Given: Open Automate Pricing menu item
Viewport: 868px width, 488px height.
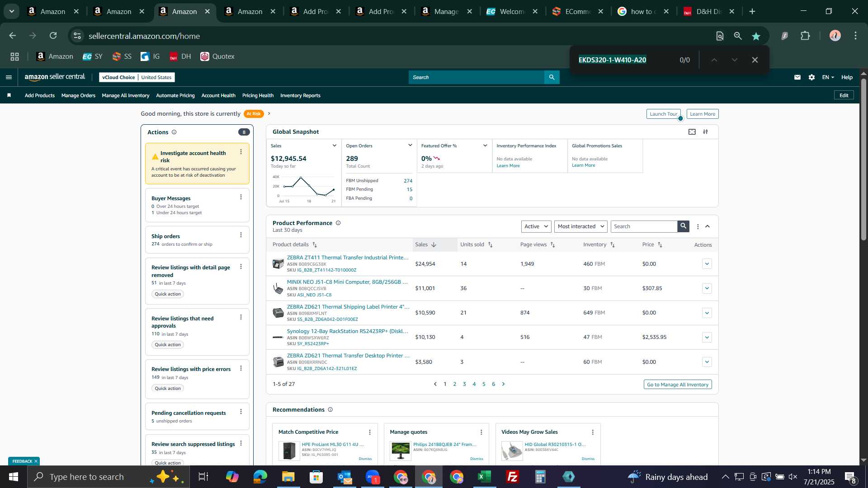Looking at the screenshot, I should [x=175, y=95].
